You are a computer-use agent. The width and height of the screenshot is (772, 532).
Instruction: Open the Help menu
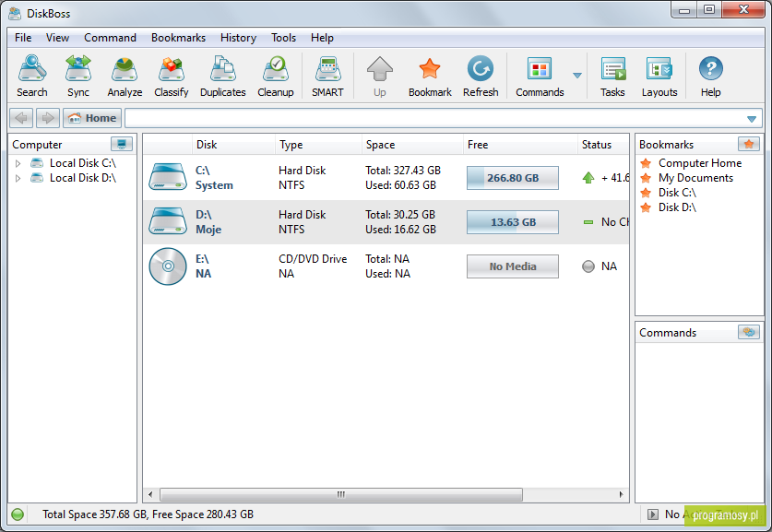coord(322,38)
